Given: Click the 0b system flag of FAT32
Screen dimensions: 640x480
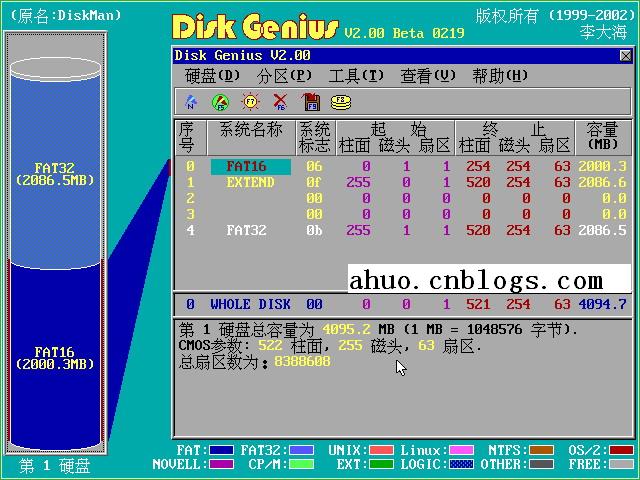Looking at the screenshot, I should pyautogui.click(x=314, y=231).
